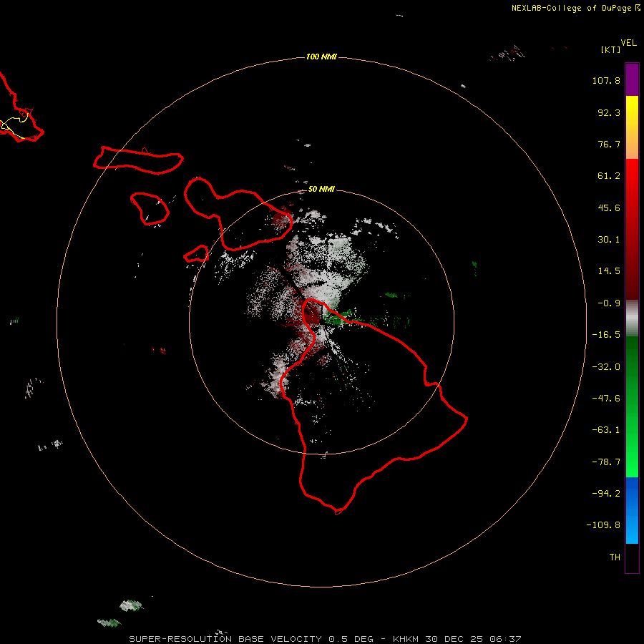Image resolution: width=644 pixels, height=644 pixels.
Task: Click the [KT] units label
Action: (x=611, y=49)
